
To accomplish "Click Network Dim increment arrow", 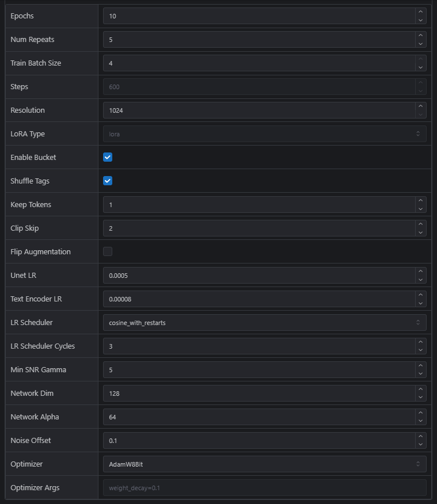I will coord(420,390).
